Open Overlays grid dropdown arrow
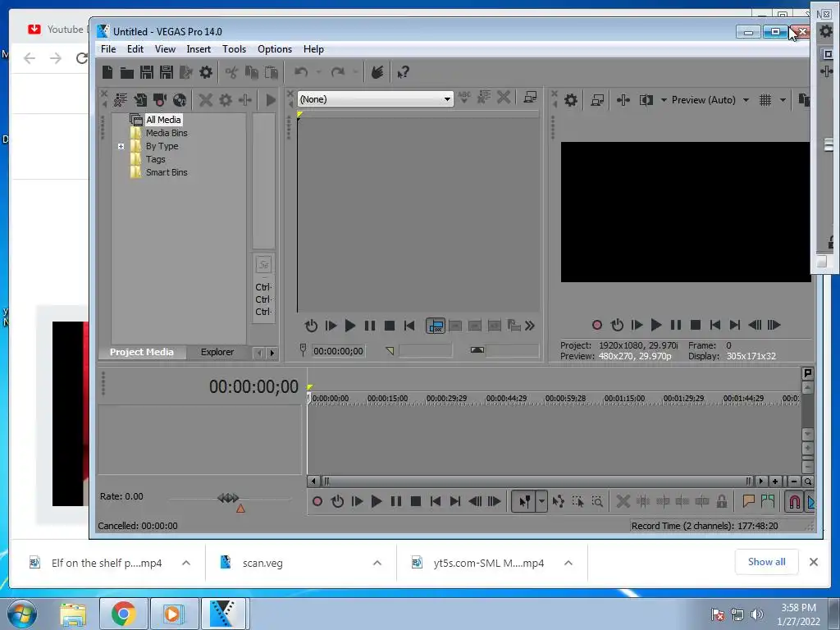 783,100
